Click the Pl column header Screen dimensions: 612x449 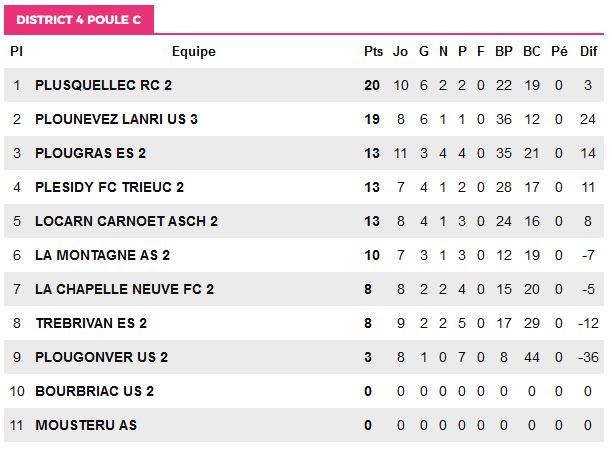tap(16, 51)
